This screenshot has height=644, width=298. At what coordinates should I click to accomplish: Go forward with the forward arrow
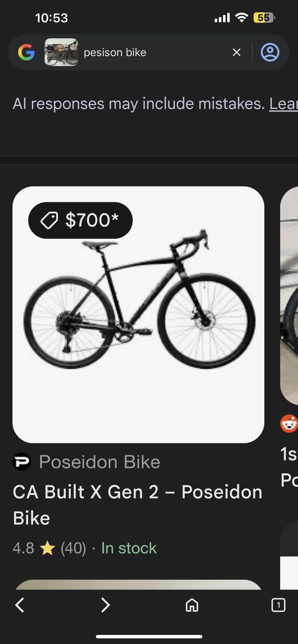pyautogui.click(x=105, y=605)
